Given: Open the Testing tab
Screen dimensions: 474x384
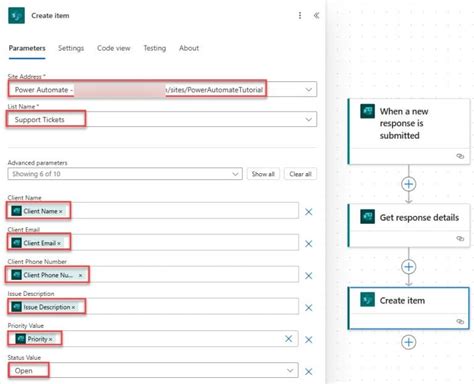Looking at the screenshot, I should pos(155,48).
